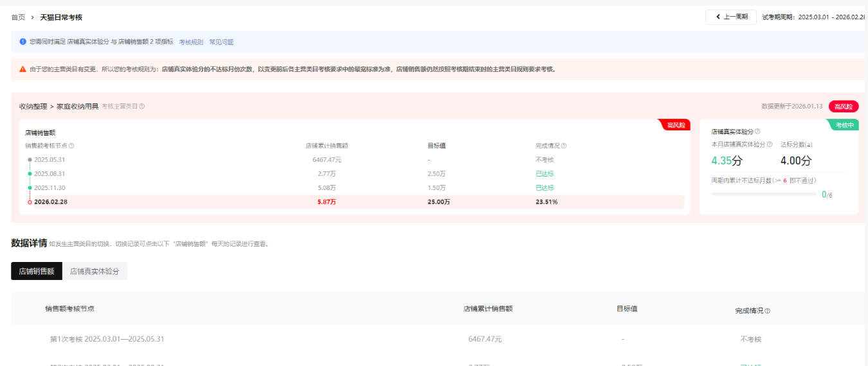Click help icon next to 销售额考核节点

(71, 146)
